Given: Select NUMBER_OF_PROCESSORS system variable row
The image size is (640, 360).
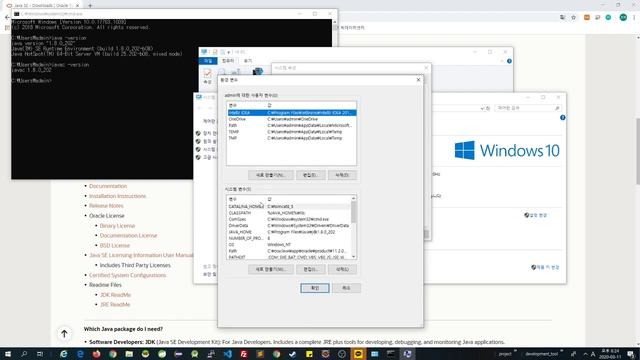Looking at the screenshot, I should pos(289,238).
